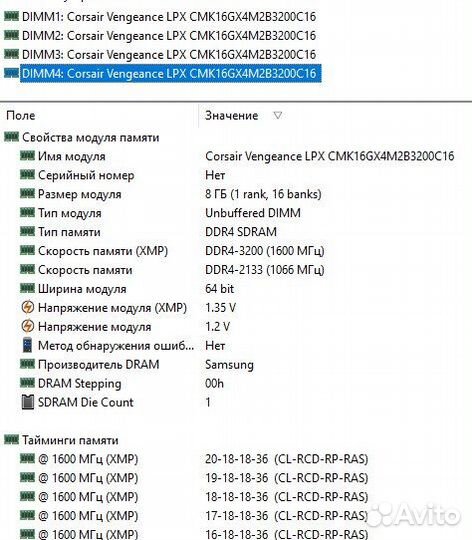
Task: Select the Тайминги памяти group header
Action: click(x=70, y=440)
